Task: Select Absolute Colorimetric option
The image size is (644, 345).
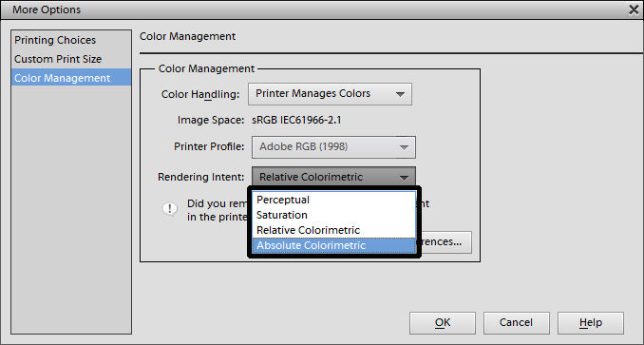Action: pos(333,245)
